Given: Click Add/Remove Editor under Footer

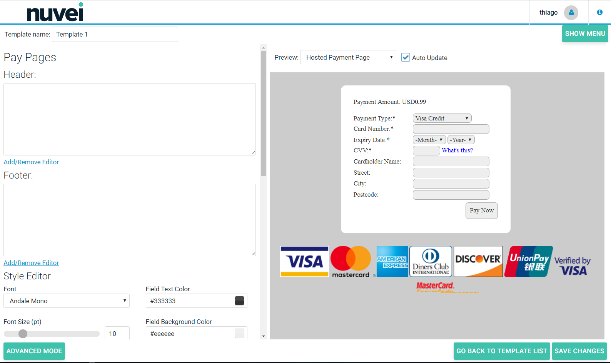Looking at the screenshot, I should 31,263.
